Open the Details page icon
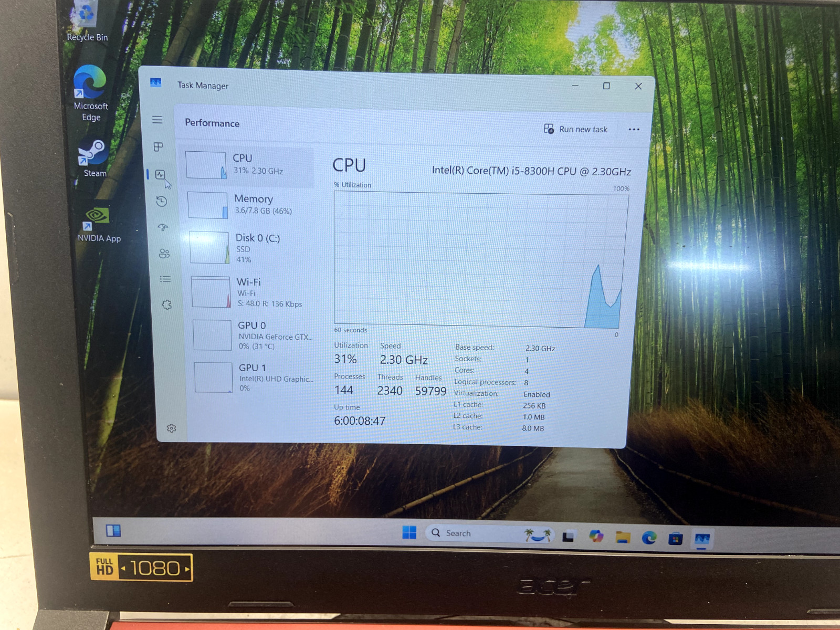The height and width of the screenshot is (630, 840). point(165,279)
